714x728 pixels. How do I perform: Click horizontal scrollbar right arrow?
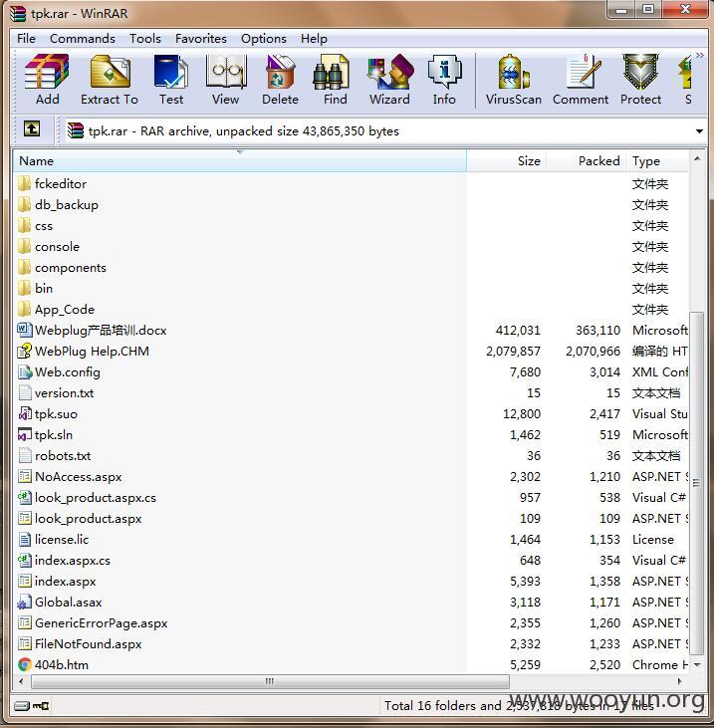point(680,681)
